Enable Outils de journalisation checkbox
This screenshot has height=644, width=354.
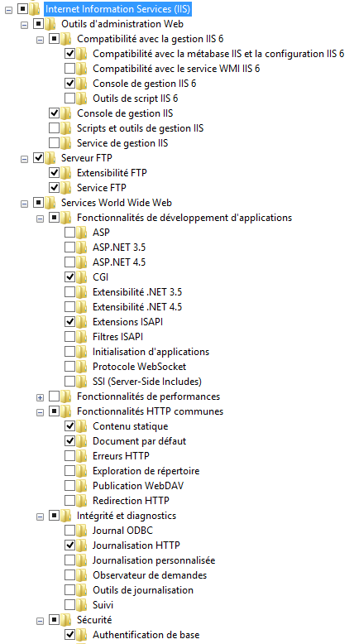click(69, 590)
